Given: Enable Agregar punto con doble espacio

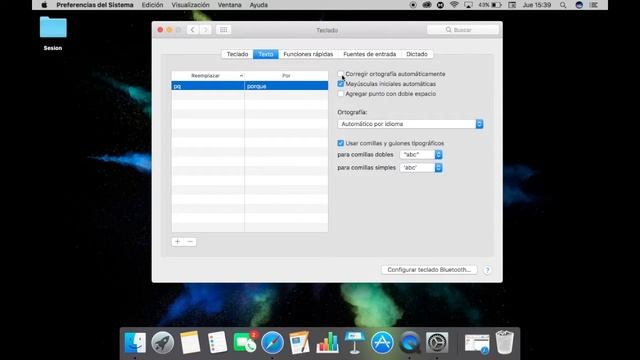Looking at the screenshot, I should click(340, 93).
